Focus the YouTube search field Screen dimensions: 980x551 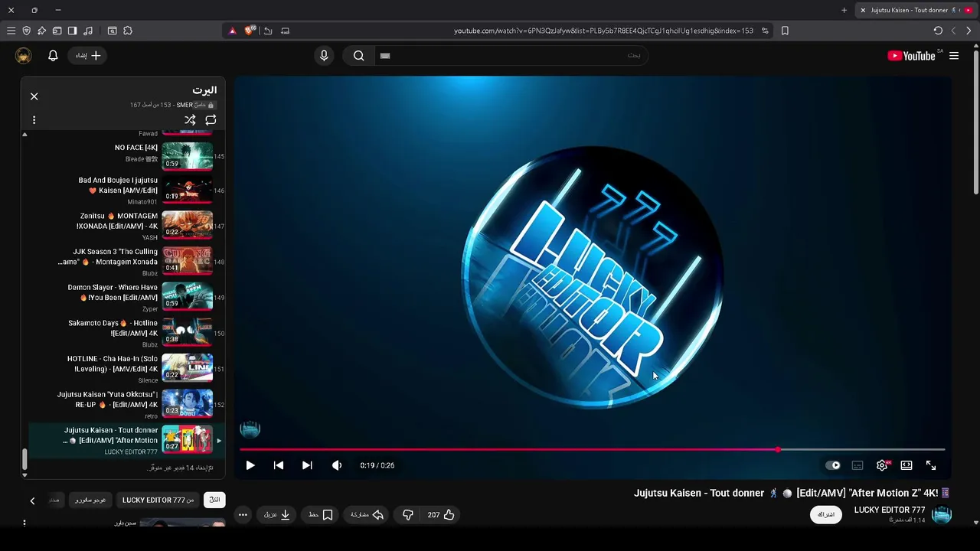(511, 55)
